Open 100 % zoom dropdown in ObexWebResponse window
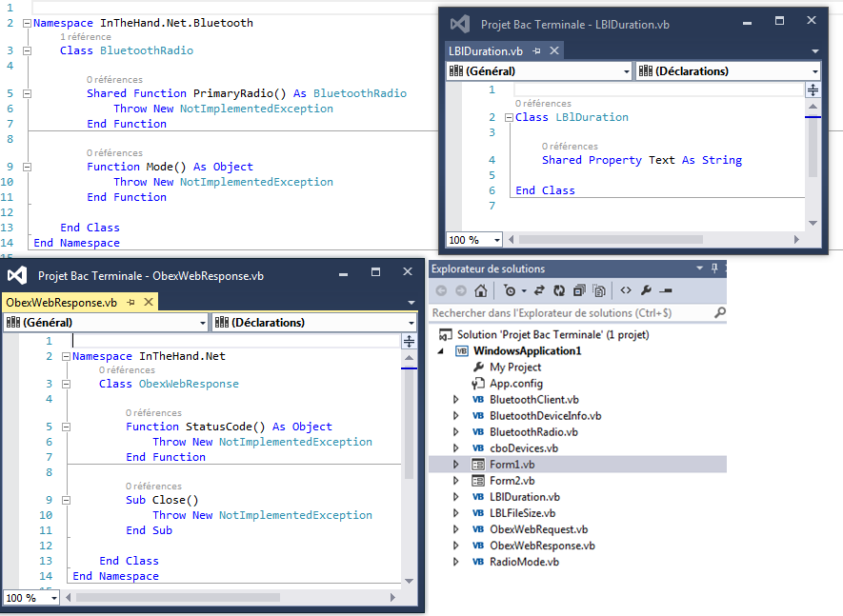Viewport: 843px width, 616px height. [x=54, y=598]
